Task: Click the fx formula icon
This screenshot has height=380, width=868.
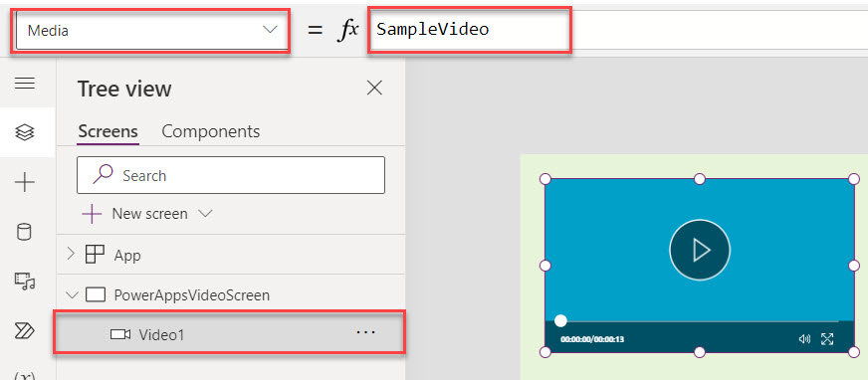Action: pos(347,30)
